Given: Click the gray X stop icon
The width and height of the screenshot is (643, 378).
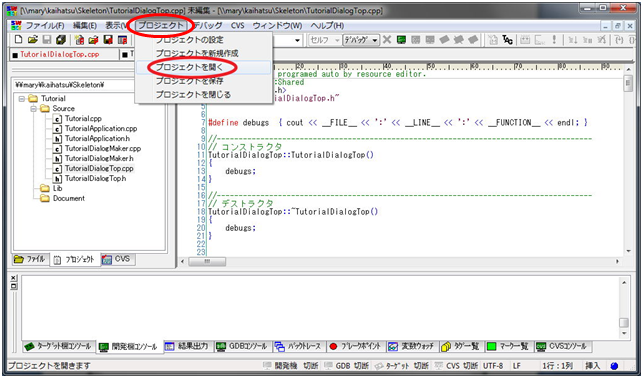Looking at the screenshot, I should point(387,39).
